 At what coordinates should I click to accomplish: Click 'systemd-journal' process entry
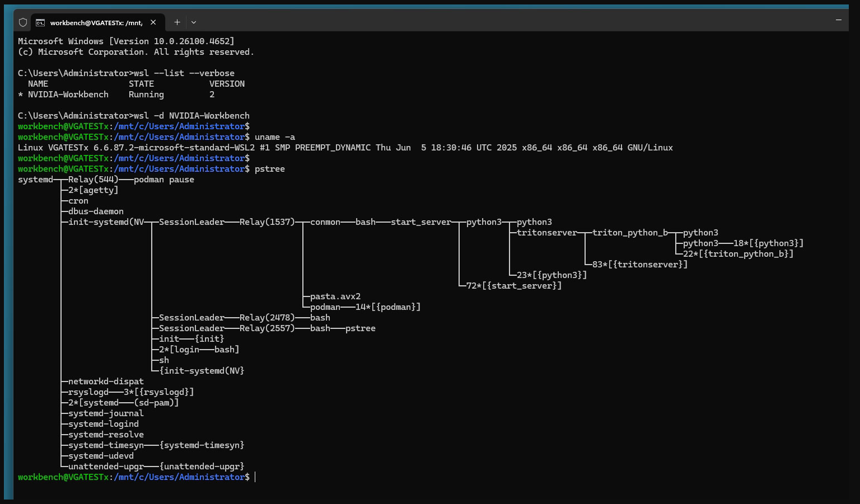106,413
